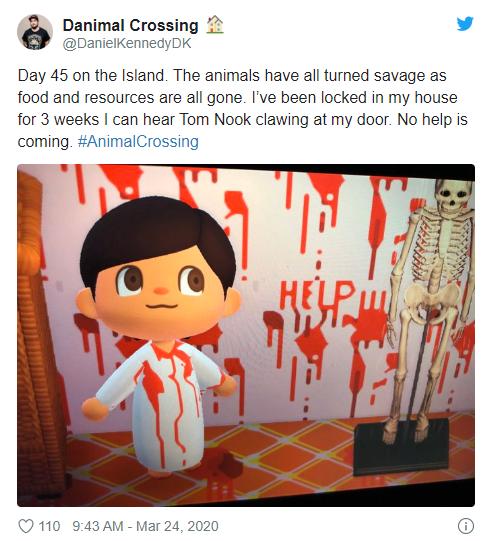Click the skeleton's black stand base

[x=402, y=447]
